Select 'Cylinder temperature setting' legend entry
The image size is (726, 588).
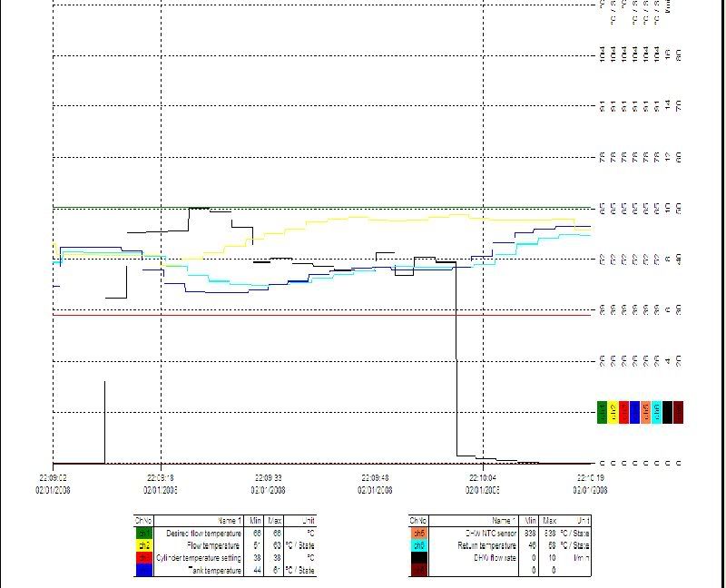point(199,558)
